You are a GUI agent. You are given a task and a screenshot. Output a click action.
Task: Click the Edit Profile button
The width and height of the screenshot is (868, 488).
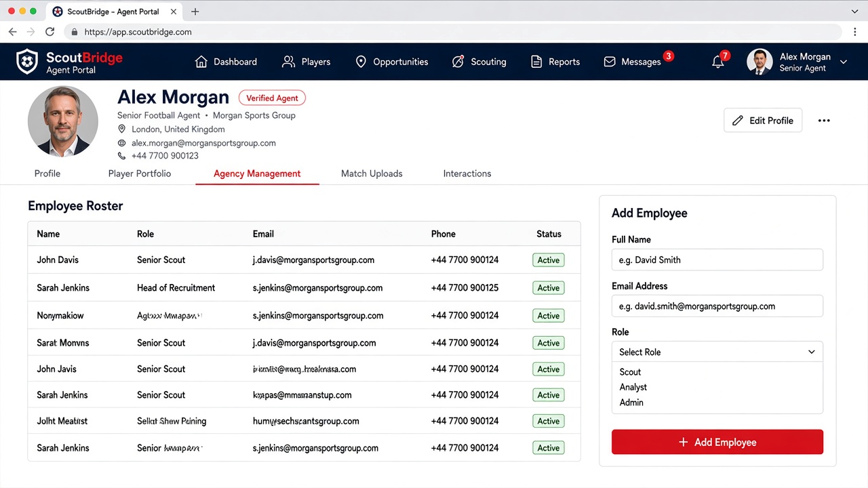point(763,121)
